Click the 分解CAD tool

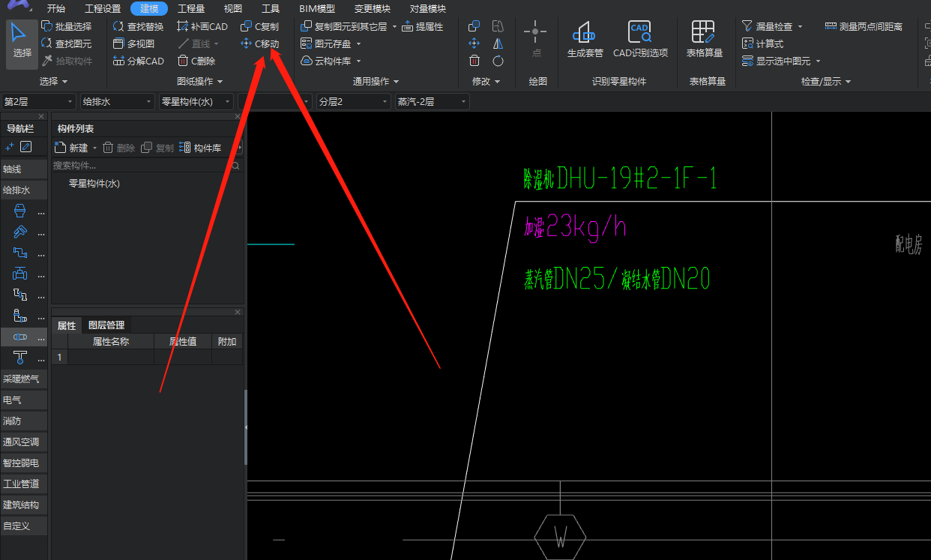click(139, 61)
